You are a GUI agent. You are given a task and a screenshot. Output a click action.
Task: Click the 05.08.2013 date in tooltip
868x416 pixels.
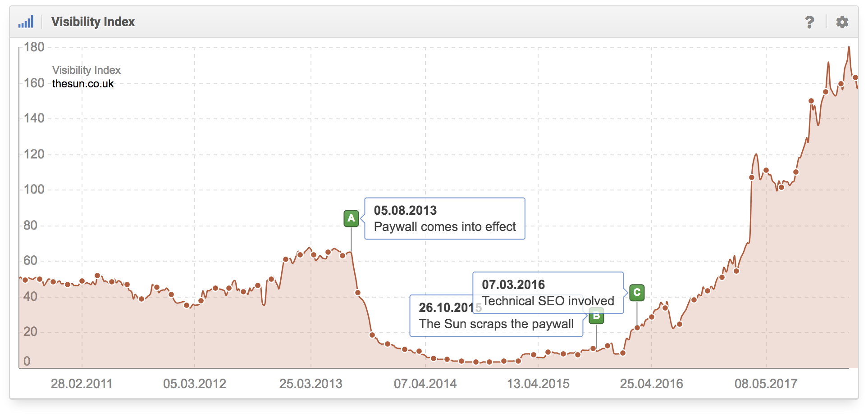point(405,210)
